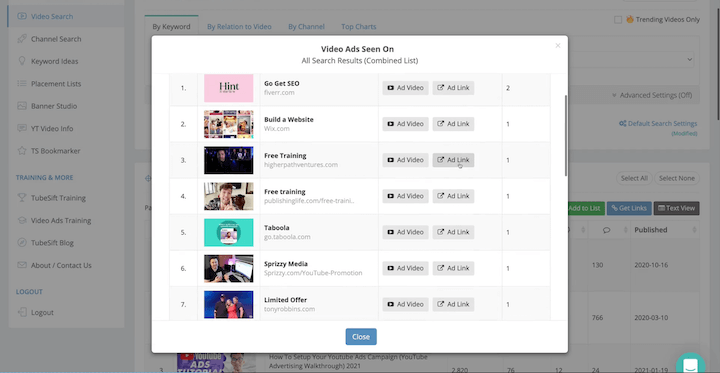The width and height of the screenshot is (720, 373).
Task: Click the TubeSift Training trophy icon
Action: (x=22, y=198)
